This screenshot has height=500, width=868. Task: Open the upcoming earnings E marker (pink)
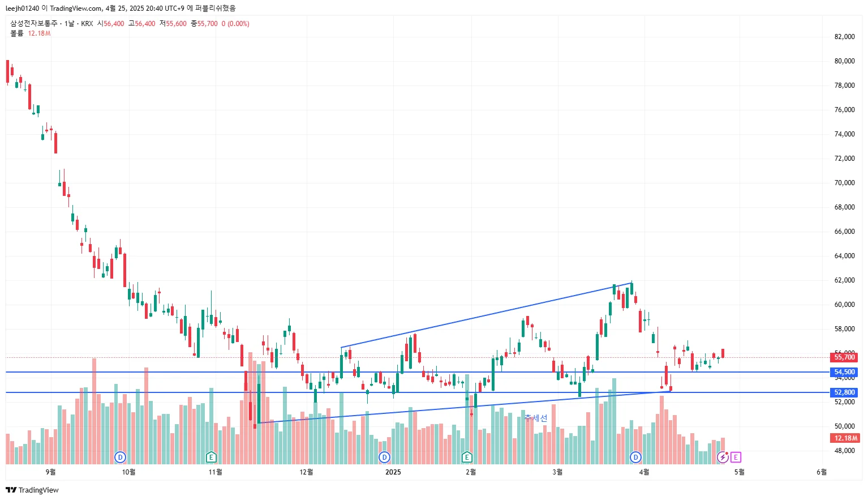click(736, 457)
